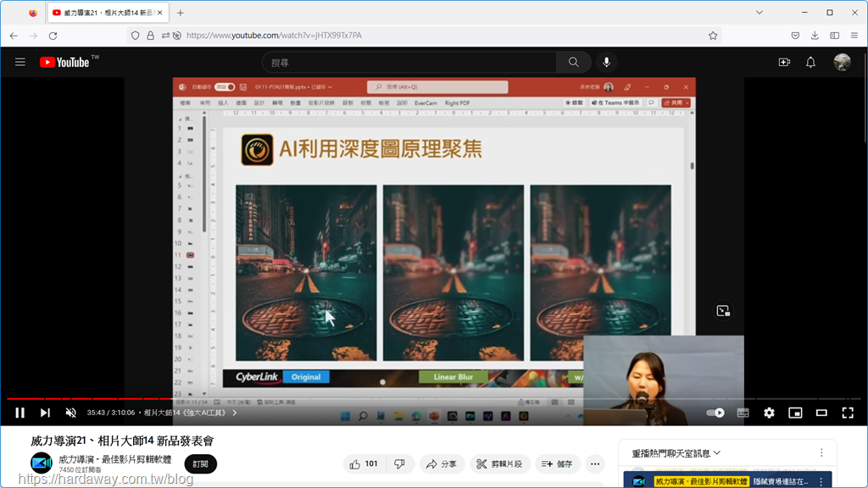Open the YouTube guide hamburger menu
Image resolution: width=868 pixels, height=488 pixels.
[20, 62]
